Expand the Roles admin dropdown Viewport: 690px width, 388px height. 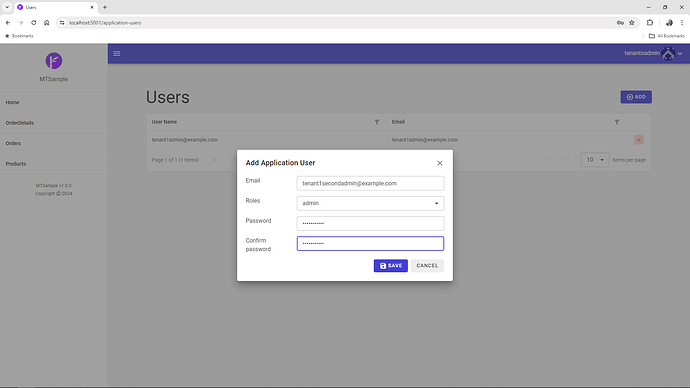370,203
